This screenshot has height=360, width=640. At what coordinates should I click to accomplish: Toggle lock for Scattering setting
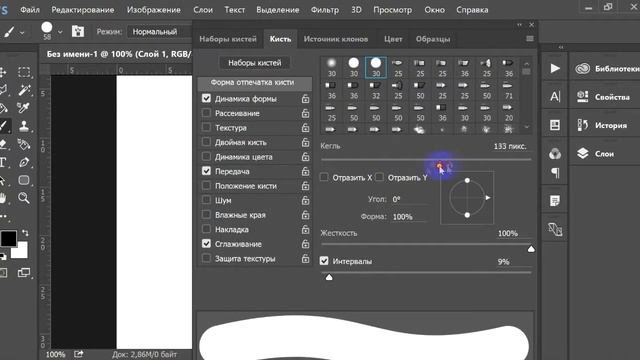pyautogui.click(x=305, y=113)
